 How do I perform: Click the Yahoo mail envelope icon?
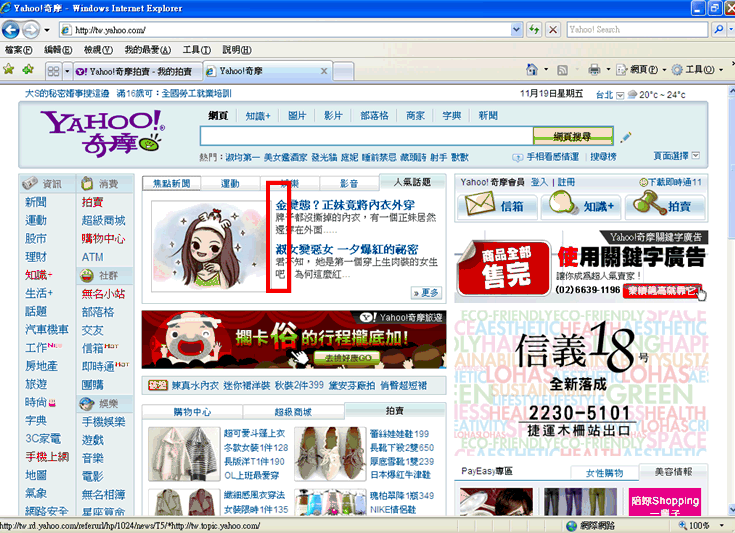[480, 205]
